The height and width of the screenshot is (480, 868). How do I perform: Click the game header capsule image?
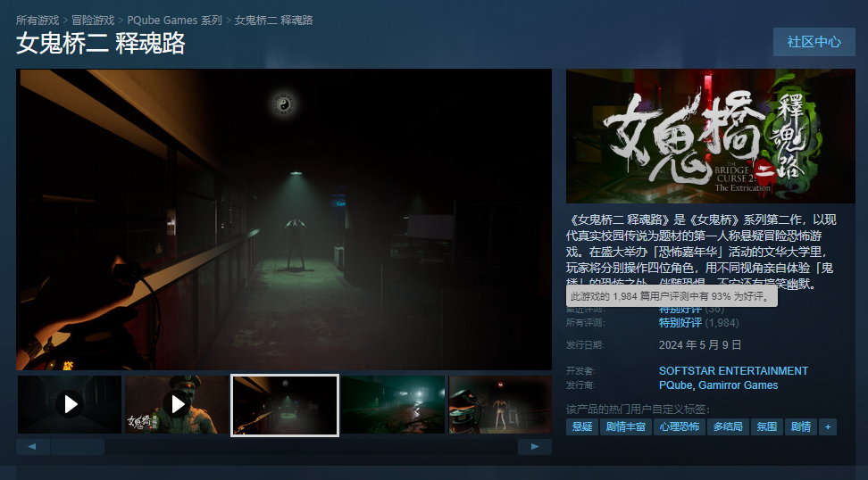tap(711, 136)
